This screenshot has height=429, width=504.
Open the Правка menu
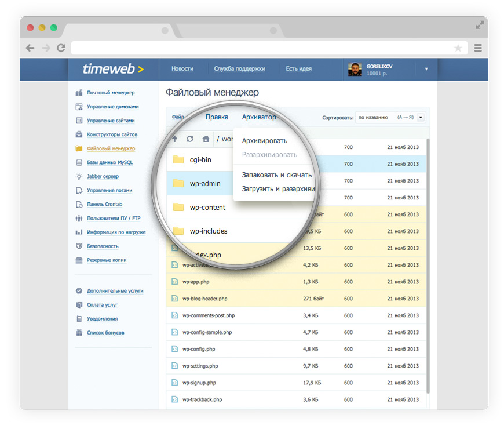(x=217, y=117)
